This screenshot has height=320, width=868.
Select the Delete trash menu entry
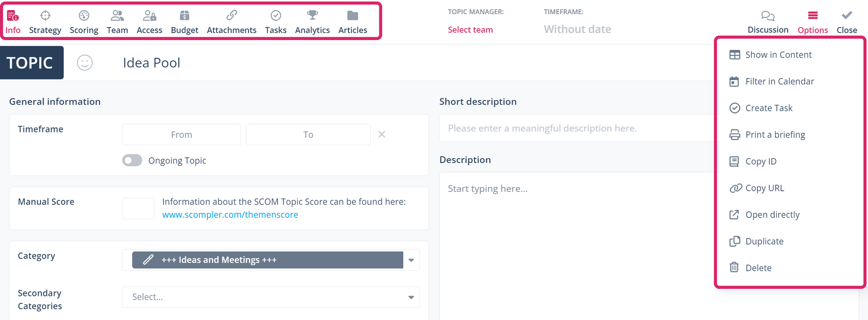[x=758, y=268]
